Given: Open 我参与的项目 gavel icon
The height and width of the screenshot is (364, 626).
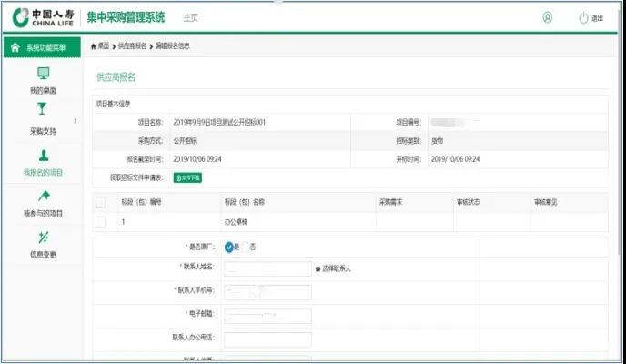Looking at the screenshot, I should click(x=44, y=196).
